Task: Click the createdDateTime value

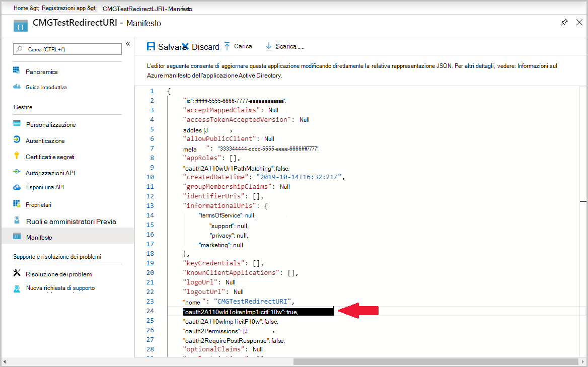Action: [299, 177]
